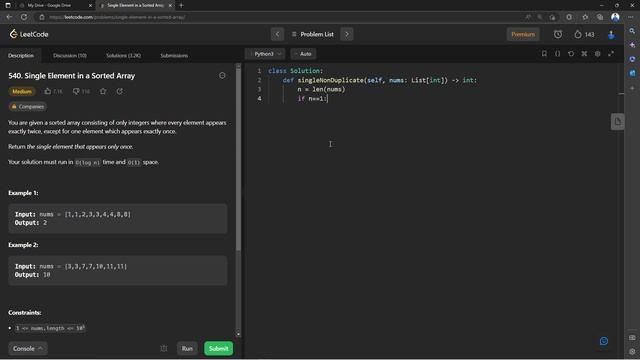Format code with the curly braces icon
This screenshot has width=640, height=360.
coord(558,54)
